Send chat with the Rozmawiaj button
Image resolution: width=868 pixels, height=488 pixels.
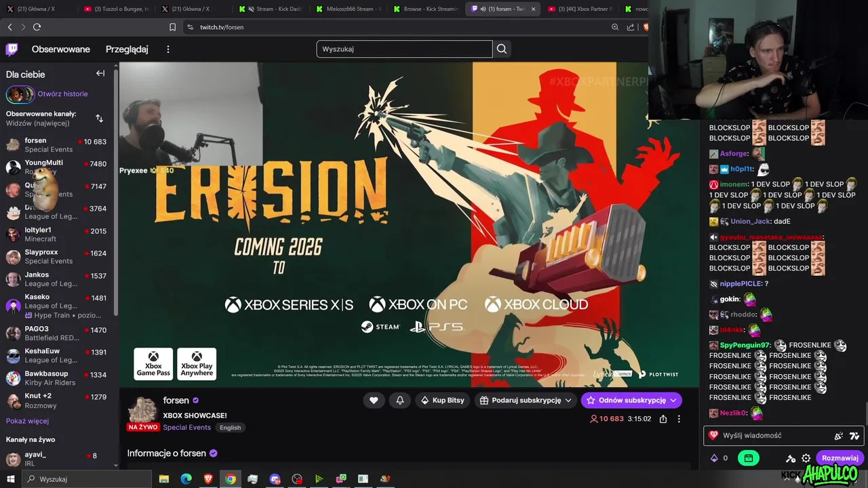840,458
